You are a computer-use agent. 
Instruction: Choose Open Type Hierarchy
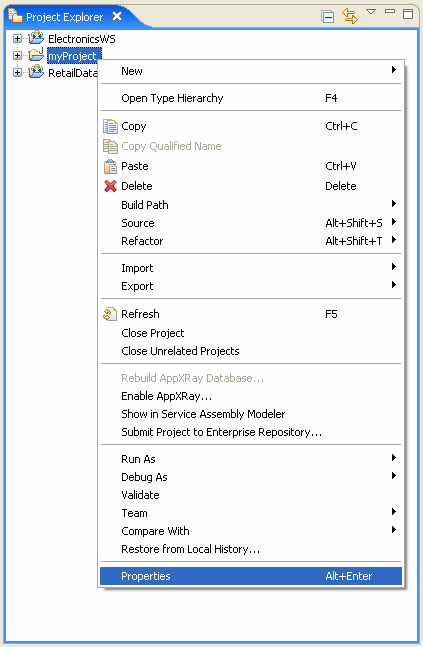point(251,98)
